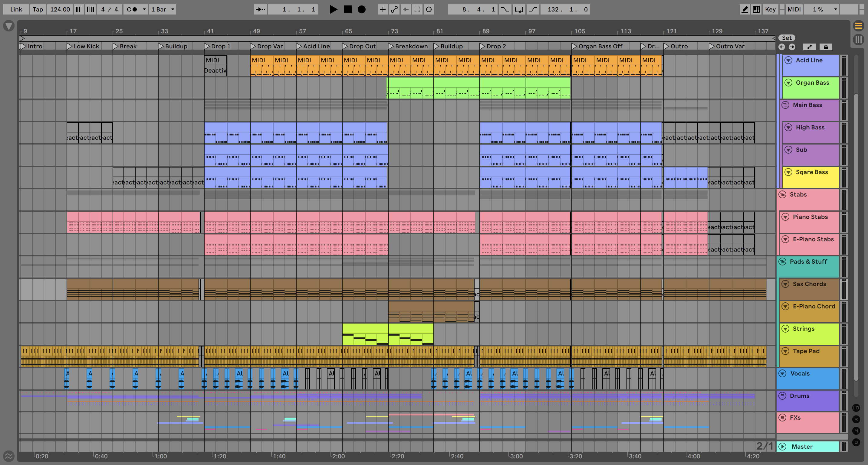This screenshot has height=465, width=868.
Task: Click the Drop 2 locator marker
Action: click(482, 47)
